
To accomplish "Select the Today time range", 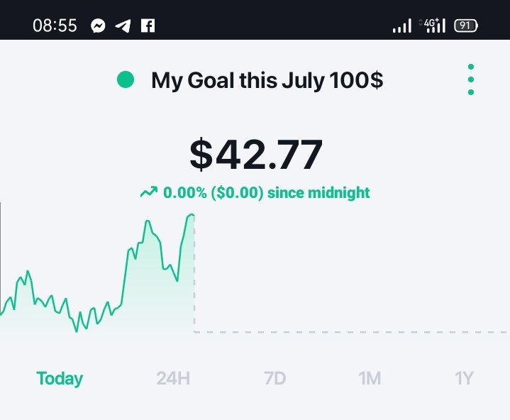I will [60, 379].
